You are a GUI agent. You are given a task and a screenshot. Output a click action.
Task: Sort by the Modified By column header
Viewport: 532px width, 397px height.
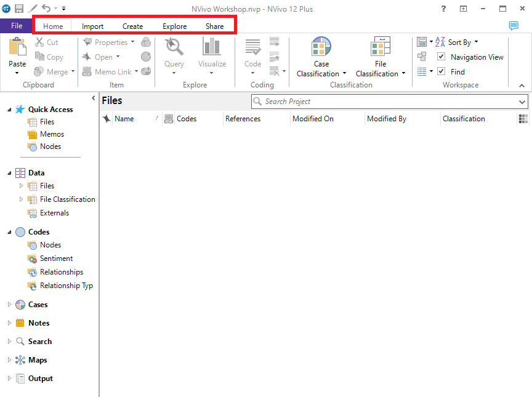(x=403, y=119)
